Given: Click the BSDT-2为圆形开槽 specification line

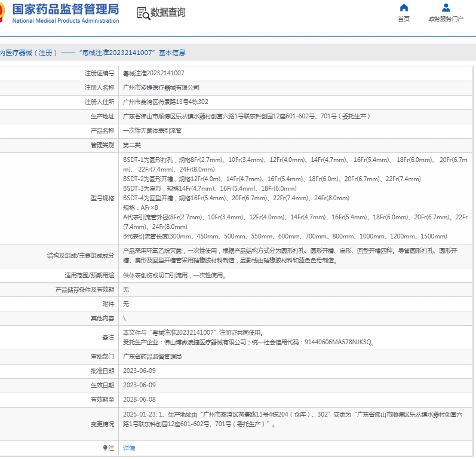Looking at the screenshot, I should [272, 179].
